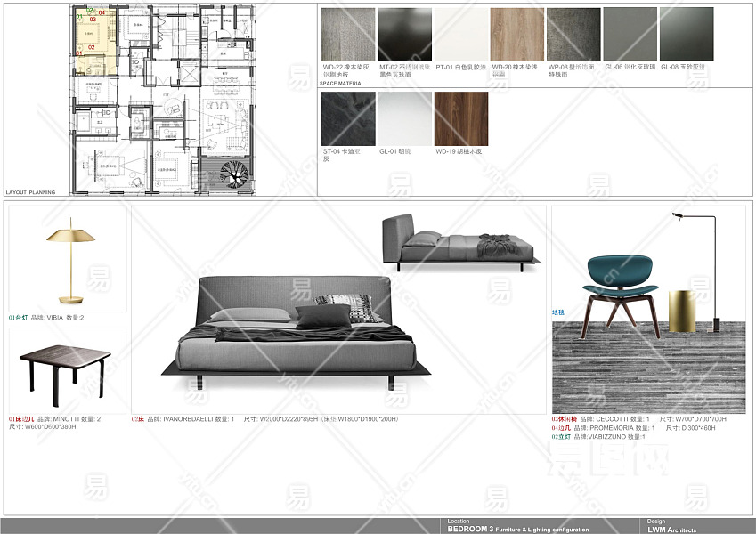Image resolution: width=756 pixels, height=534 pixels.
Task: Pick the PT-01 white latex paint swatch
Action: [461, 34]
